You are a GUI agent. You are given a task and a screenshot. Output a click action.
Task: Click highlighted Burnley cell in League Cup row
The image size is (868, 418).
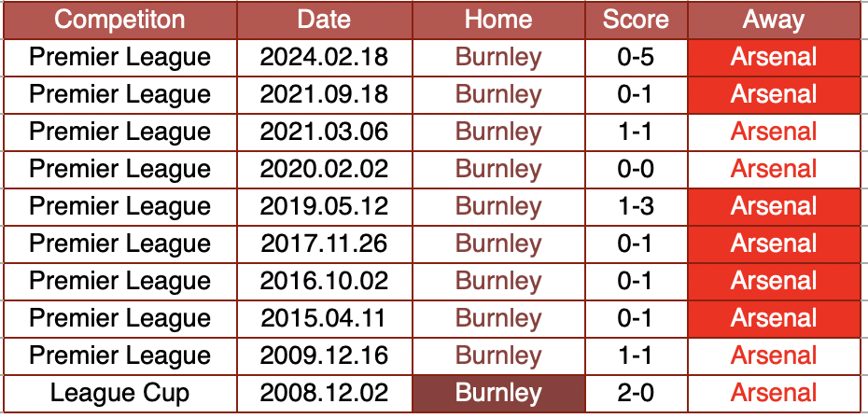click(x=498, y=393)
